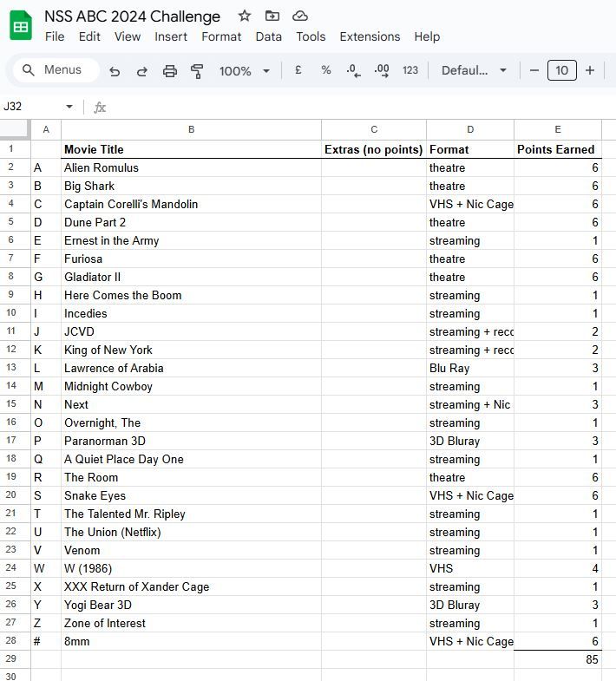Image resolution: width=616 pixels, height=681 pixels.
Task: Select the row 1 header
Action: coord(16,149)
